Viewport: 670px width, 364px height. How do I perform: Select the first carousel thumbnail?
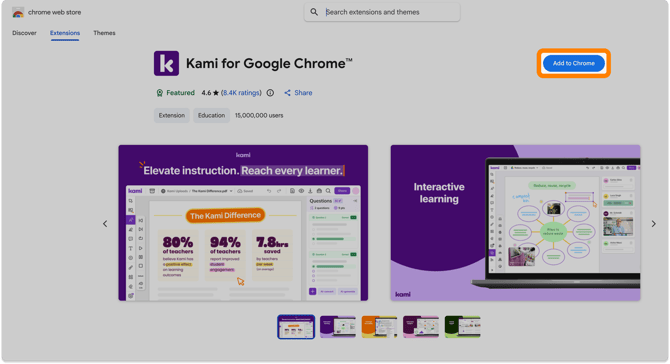296,327
